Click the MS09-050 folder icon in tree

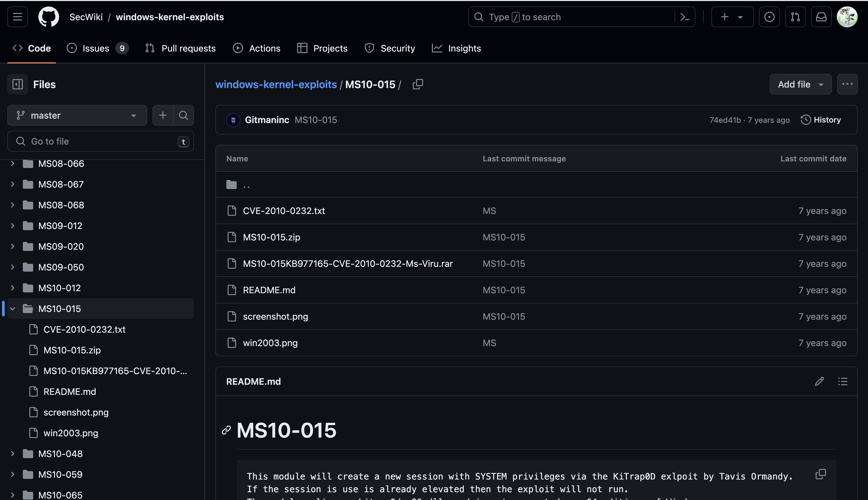28,267
